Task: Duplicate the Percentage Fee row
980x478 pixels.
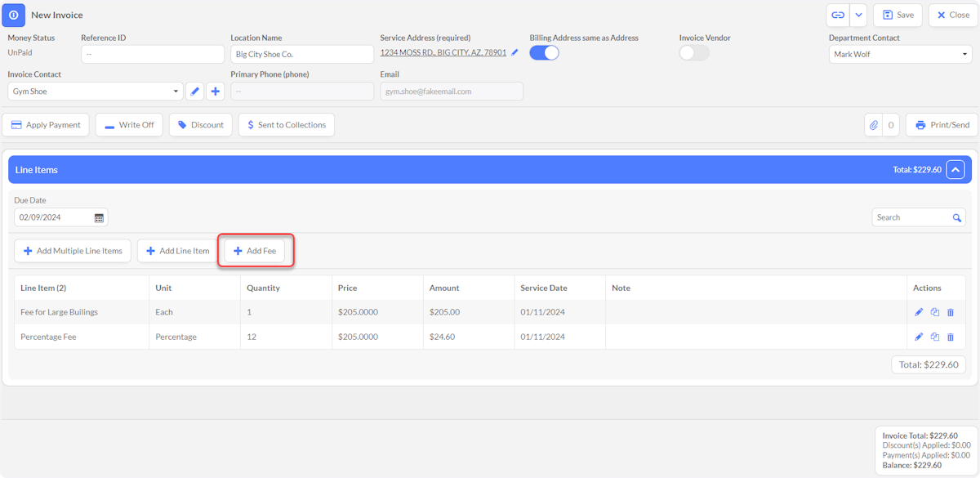Action: point(935,337)
